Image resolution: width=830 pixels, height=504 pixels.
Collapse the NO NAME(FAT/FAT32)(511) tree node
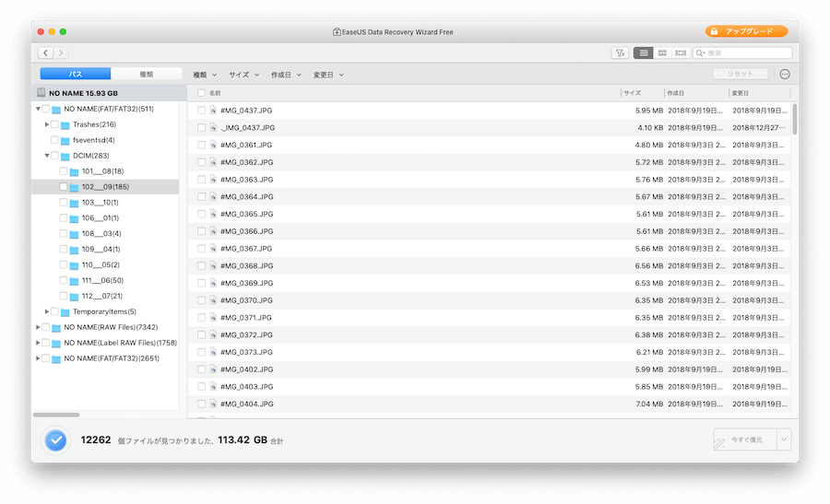click(38, 109)
